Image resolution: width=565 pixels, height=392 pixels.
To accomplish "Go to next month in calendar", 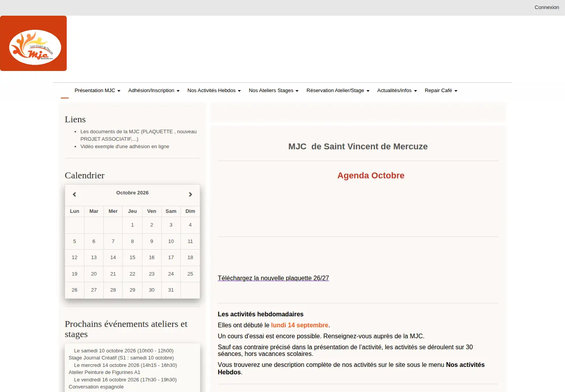I will [190, 194].
